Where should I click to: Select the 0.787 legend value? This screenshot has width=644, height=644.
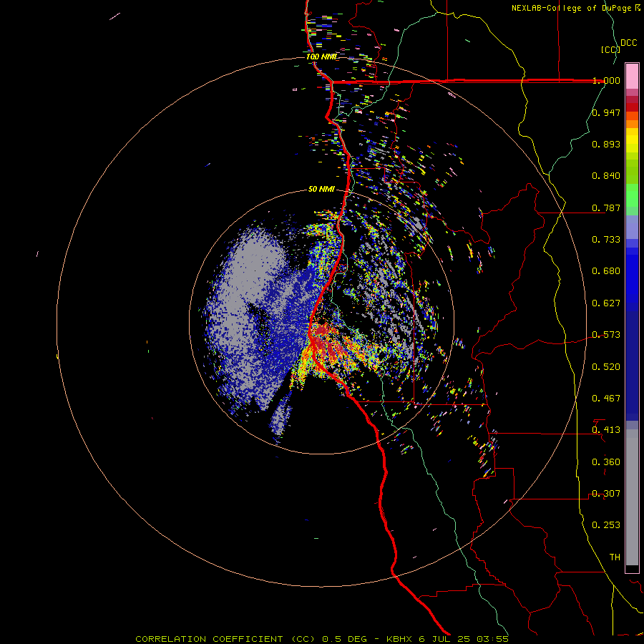[x=606, y=208]
